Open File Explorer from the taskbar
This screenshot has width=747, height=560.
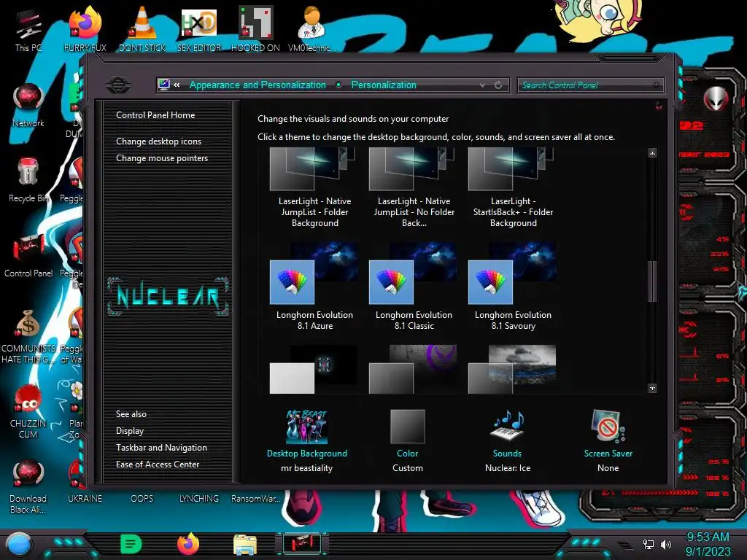coord(245,544)
